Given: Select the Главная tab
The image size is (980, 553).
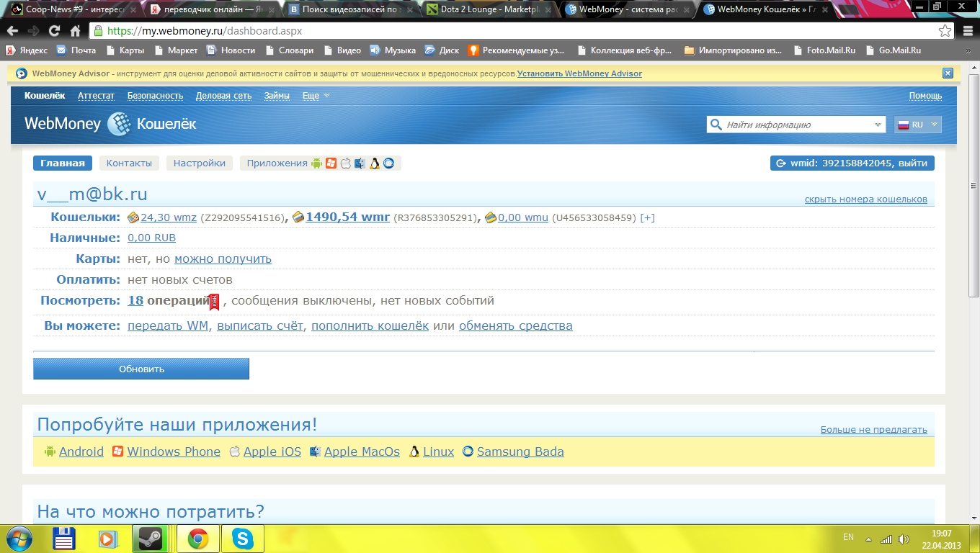Looking at the screenshot, I should (x=63, y=163).
